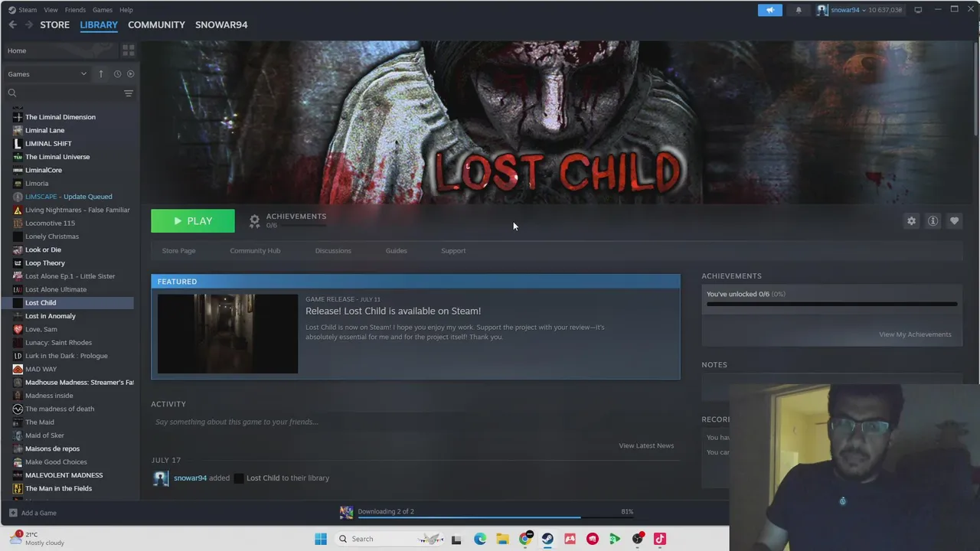Open game information icon
The width and height of the screenshot is (980, 551).
933,220
